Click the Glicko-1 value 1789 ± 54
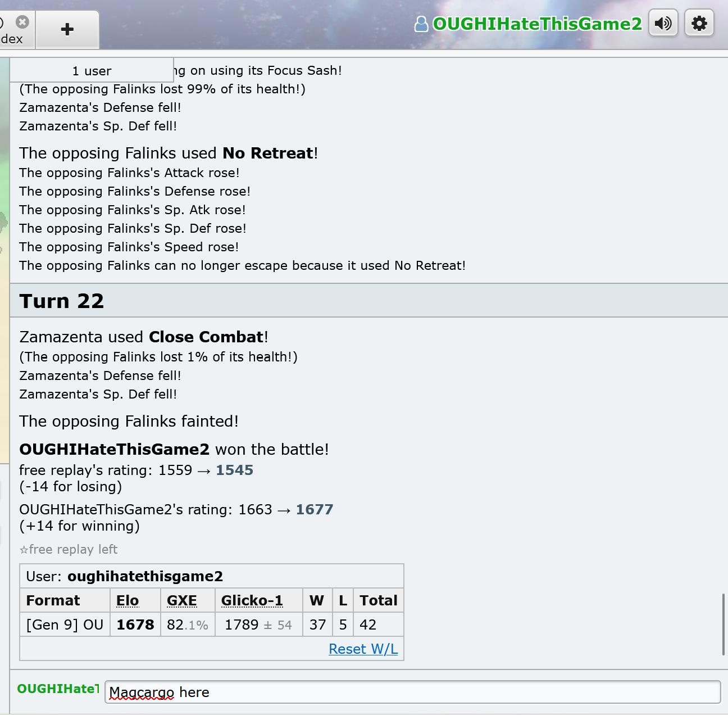728x715 pixels. pyautogui.click(x=258, y=625)
